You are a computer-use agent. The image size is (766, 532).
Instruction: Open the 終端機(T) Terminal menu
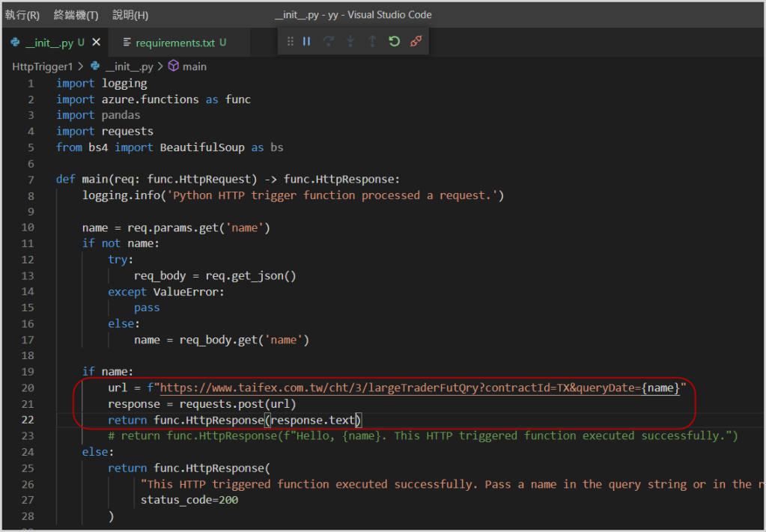[76, 15]
